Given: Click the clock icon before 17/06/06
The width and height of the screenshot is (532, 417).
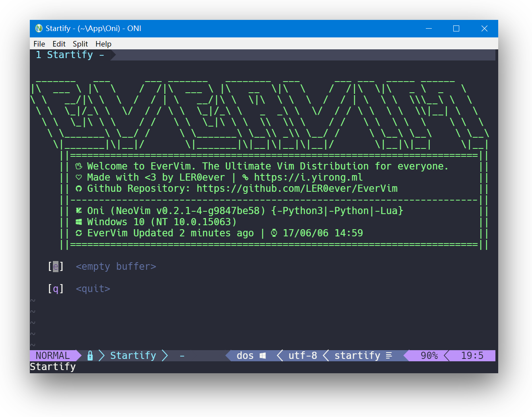Looking at the screenshot, I should (274, 233).
